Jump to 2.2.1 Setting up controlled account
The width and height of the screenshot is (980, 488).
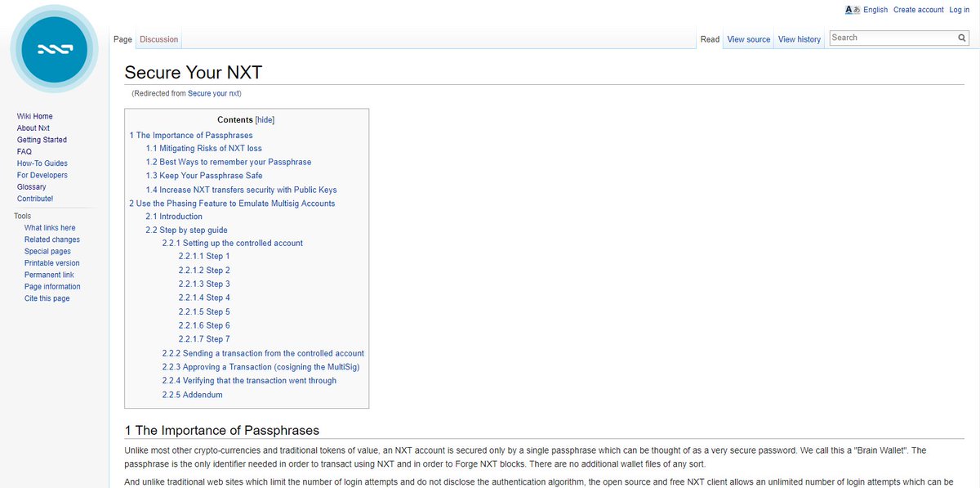(233, 244)
